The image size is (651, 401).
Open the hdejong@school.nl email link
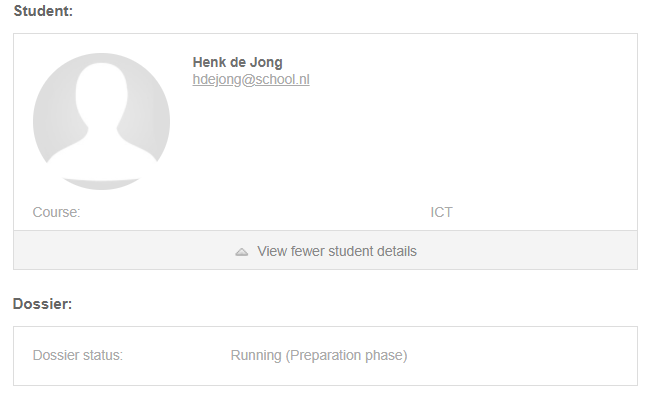click(251, 79)
